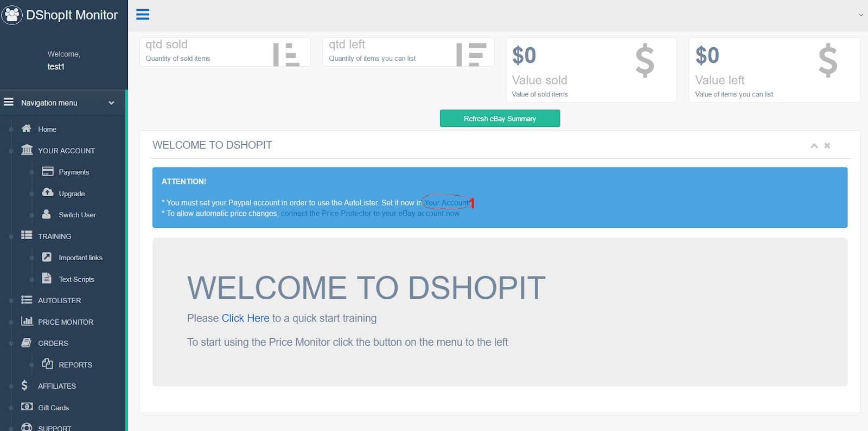Choose Switch User menu item
Screen dimensions: 868x431
(x=77, y=215)
